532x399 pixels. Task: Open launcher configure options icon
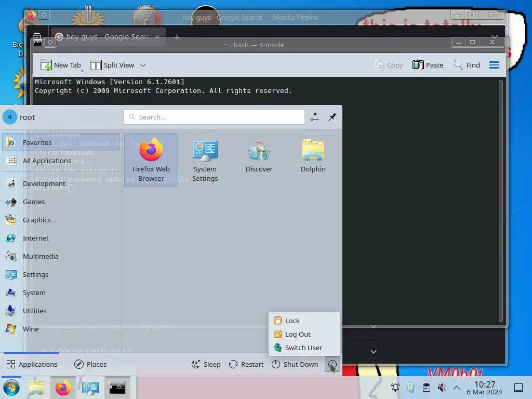pos(315,117)
